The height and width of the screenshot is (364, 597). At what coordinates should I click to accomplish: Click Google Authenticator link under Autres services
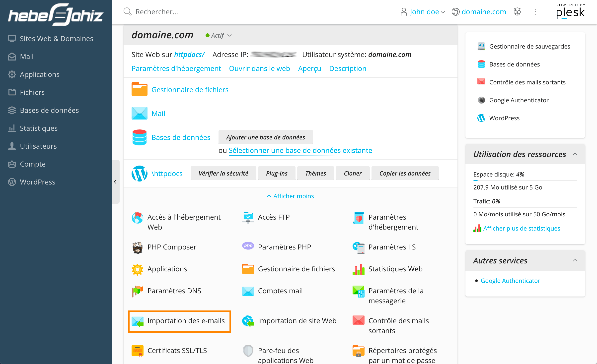(x=510, y=281)
